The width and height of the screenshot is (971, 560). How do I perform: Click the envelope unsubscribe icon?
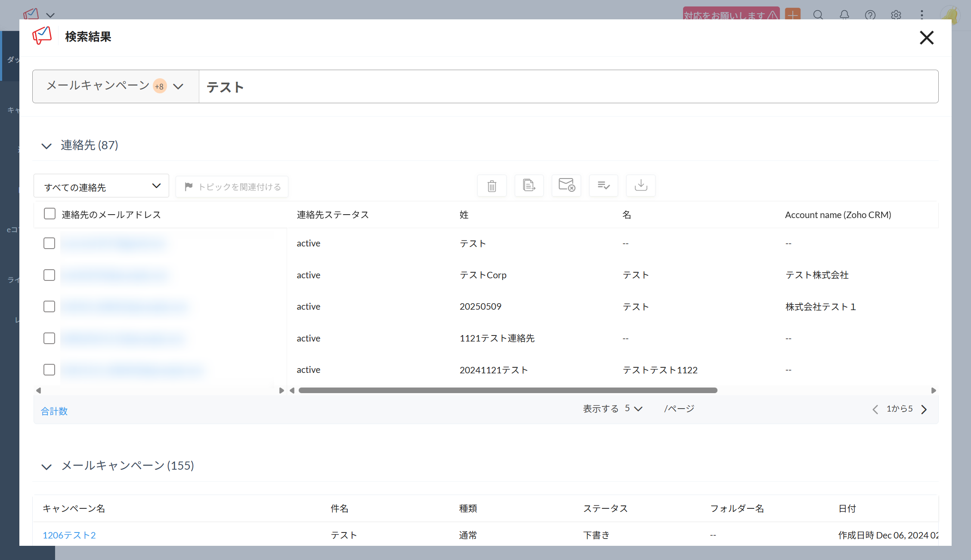coord(566,185)
